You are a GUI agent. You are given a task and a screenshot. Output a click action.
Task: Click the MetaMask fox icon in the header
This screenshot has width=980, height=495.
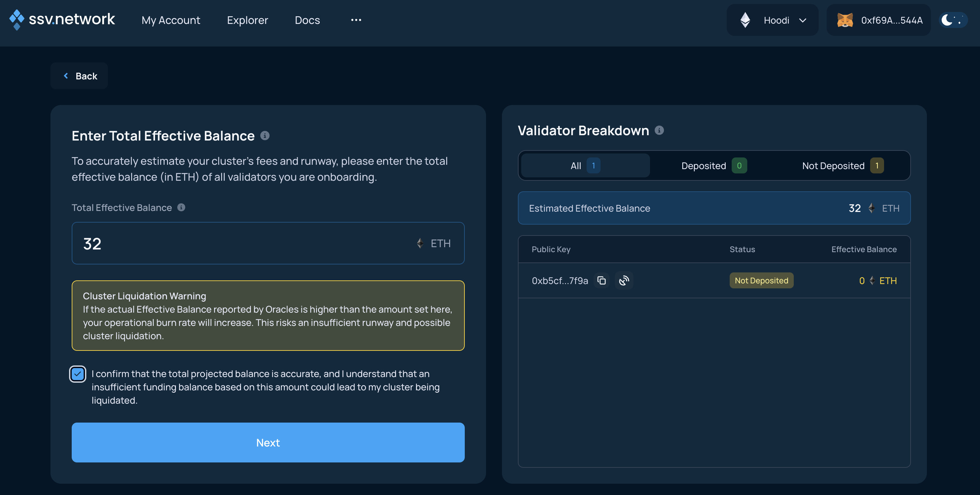[x=845, y=20]
